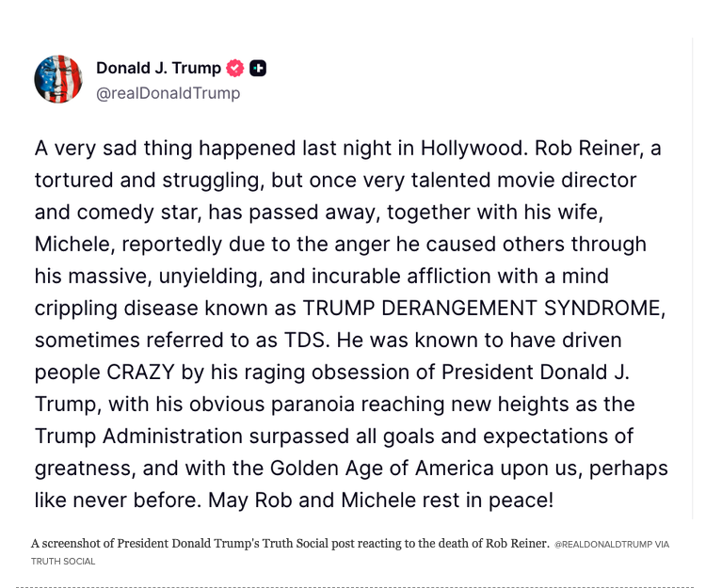Click the black plus badge icon
Viewport: 722px width, 588px height.
pos(258,68)
